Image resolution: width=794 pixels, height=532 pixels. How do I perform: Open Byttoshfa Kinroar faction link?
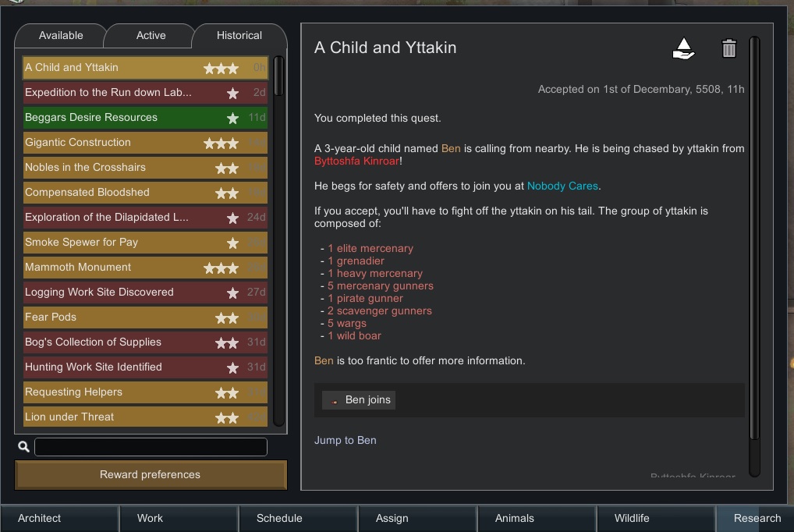(x=356, y=161)
